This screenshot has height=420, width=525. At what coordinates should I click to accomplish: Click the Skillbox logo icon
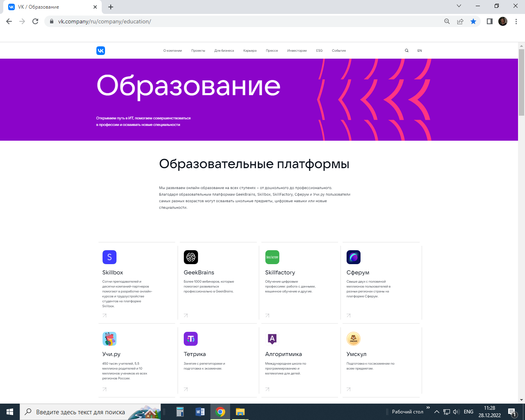[110, 257]
